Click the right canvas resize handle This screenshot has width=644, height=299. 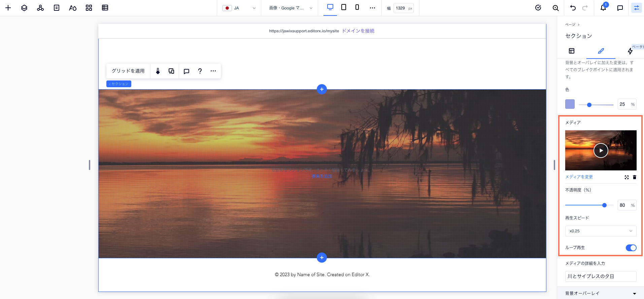pos(554,165)
